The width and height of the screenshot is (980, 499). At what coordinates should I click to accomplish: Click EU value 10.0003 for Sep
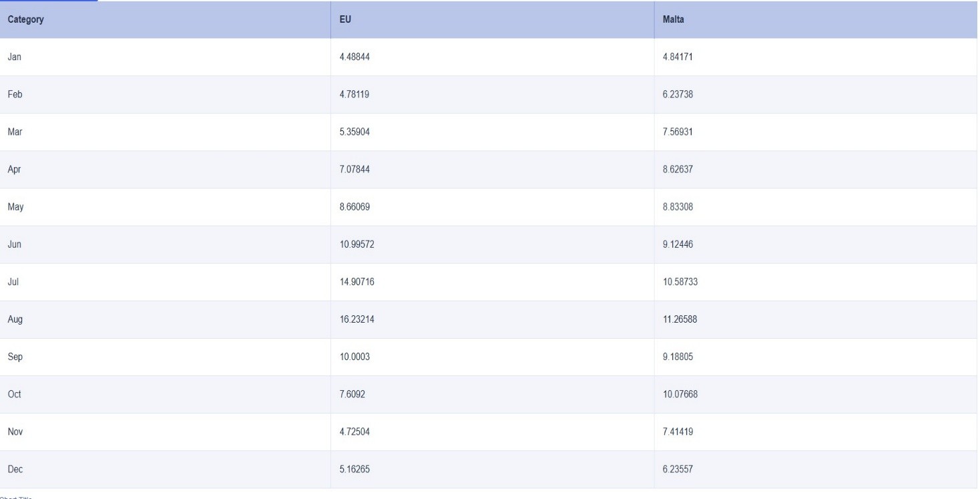point(352,357)
